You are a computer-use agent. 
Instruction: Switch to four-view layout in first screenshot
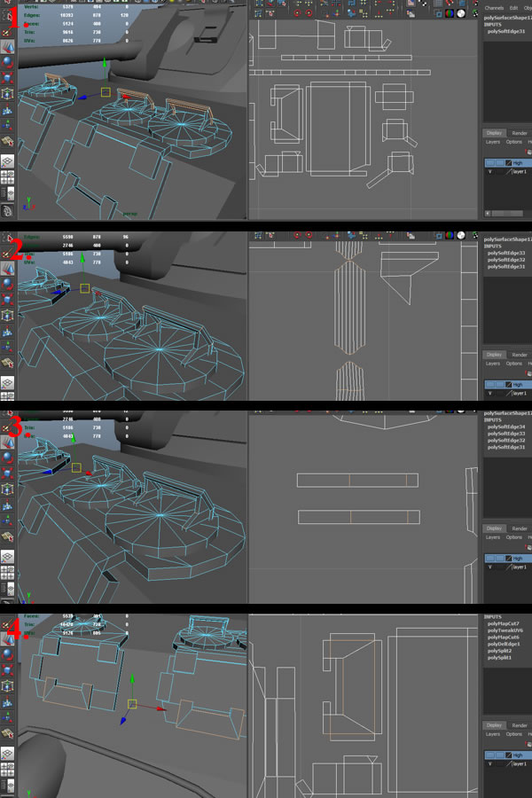click(x=7, y=177)
